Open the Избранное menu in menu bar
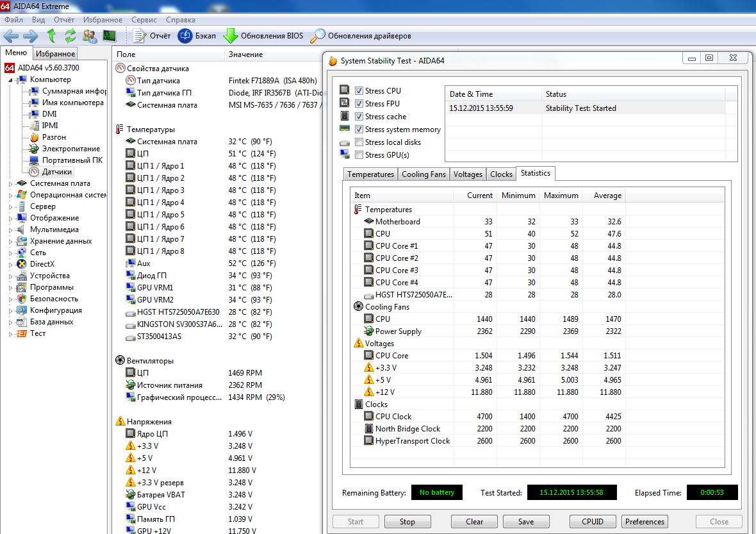The width and height of the screenshot is (756, 534). (x=103, y=20)
